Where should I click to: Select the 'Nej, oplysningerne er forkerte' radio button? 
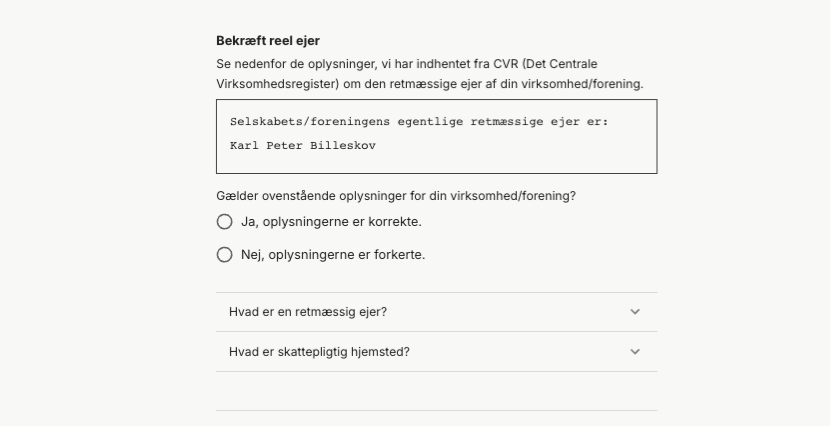point(225,255)
